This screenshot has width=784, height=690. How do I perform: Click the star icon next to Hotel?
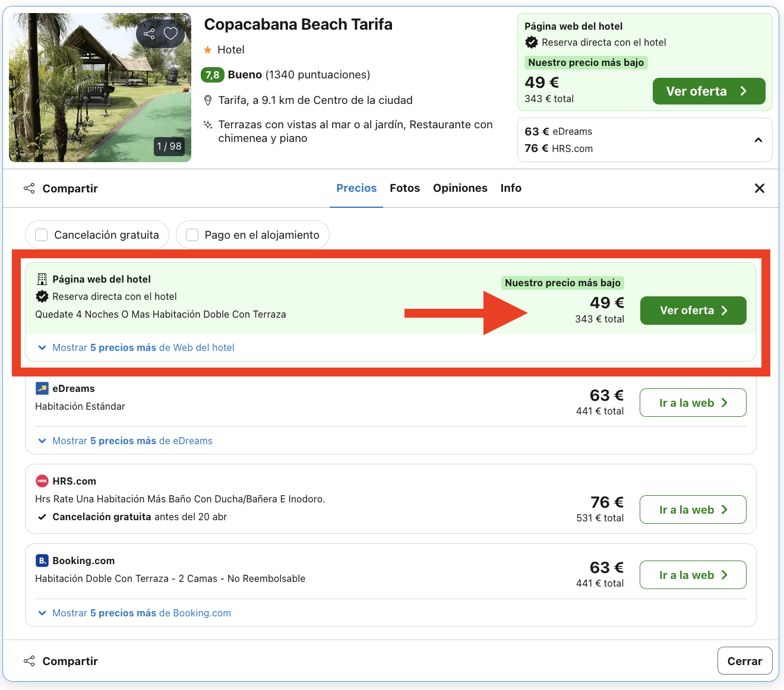208,50
